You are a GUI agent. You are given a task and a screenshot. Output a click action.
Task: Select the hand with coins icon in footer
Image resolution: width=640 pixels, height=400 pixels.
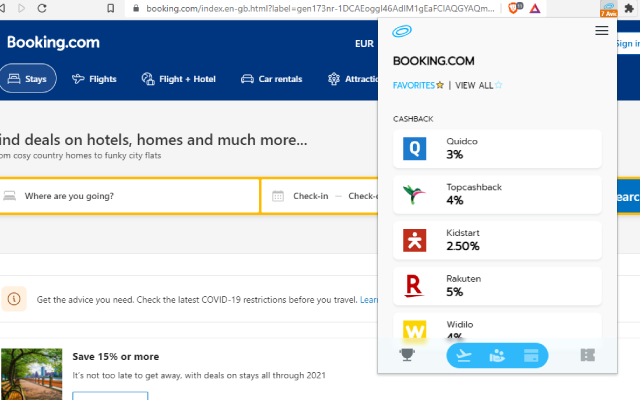(497, 356)
